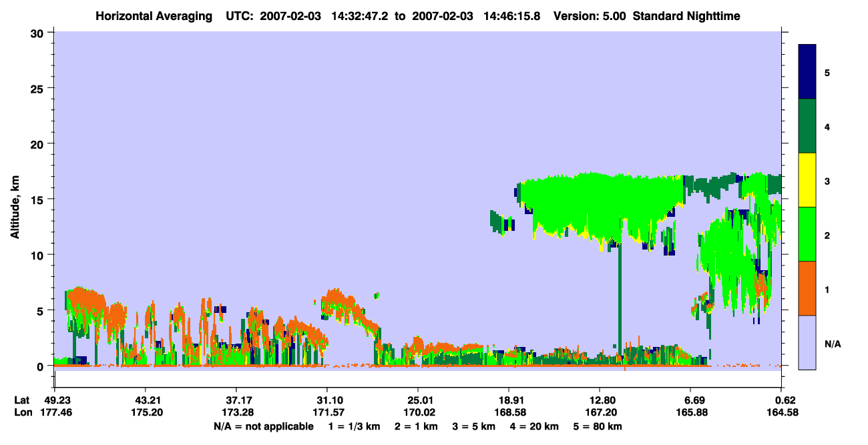Click the 170.02 longitude tick label
The width and height of the screenshot is (868, 445).
coord(418,413)
